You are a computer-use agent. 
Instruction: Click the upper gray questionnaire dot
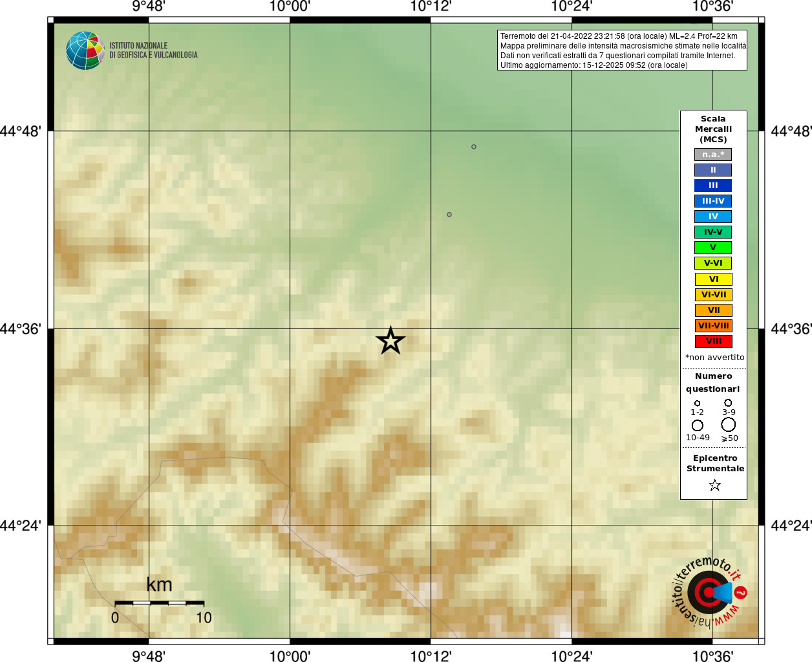point(474,147)
